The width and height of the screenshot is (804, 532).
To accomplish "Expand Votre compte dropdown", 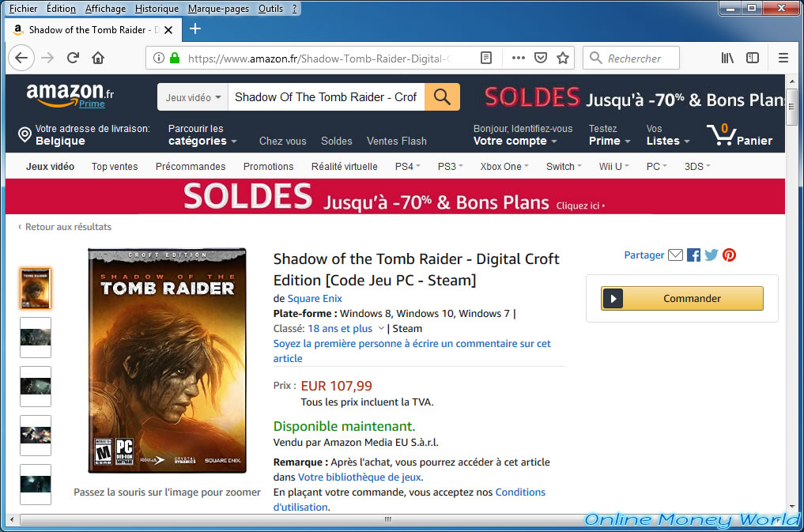I will coord(523,135).
